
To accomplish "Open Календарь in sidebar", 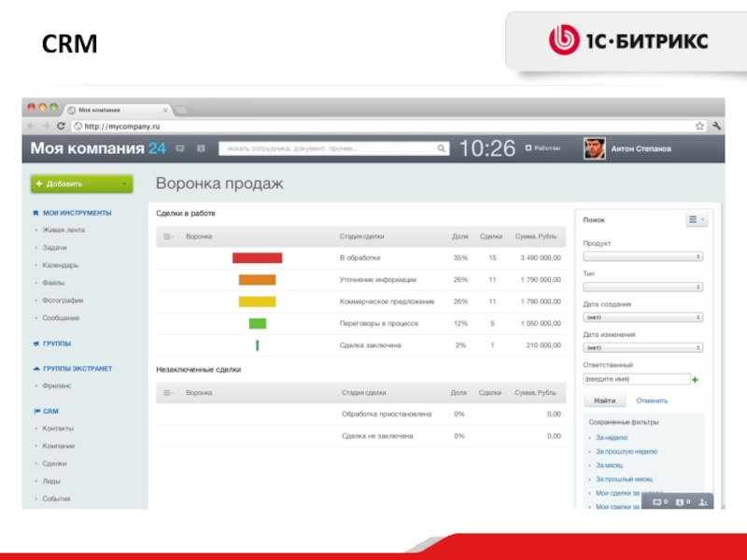I will tap(60, 265).
